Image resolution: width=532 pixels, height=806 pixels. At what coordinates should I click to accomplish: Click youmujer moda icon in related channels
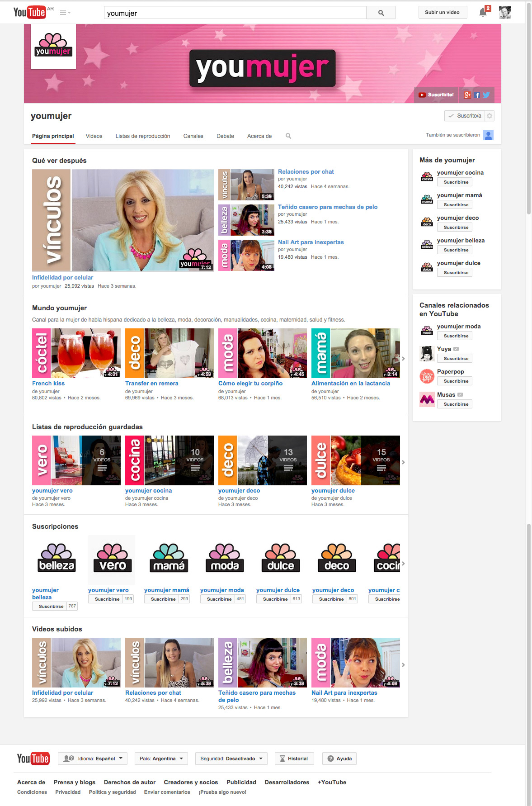click(427, 331)
